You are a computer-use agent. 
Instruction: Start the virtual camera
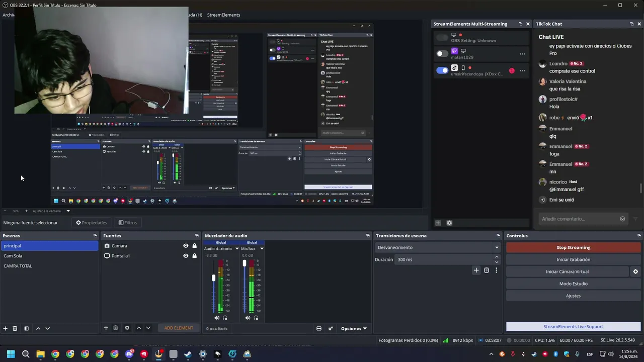tap(567, 271)
